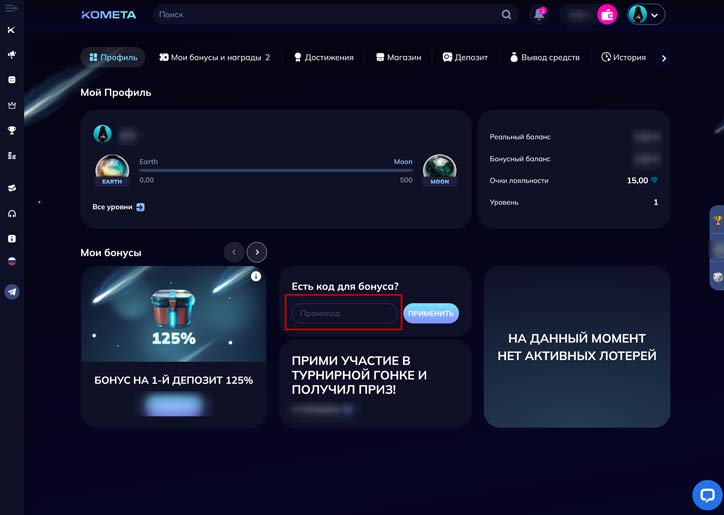Click НА ДАННЫЙ МОМЕНТ НЕТ АКТИВНЫХ ЛОТЕРЕЙ card
Viewport: 724px width, 515px height.
click(577, 346)
